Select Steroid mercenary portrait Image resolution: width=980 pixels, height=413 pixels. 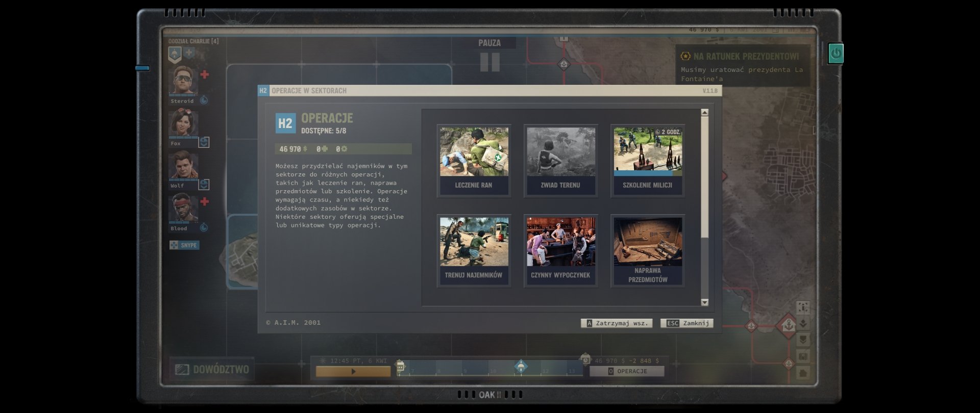click(183, 80)
